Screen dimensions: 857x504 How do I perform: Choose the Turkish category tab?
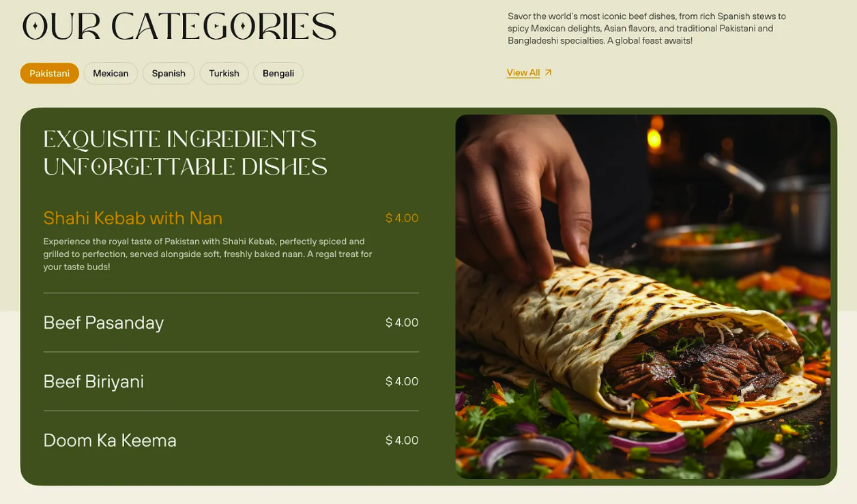[x=224, y=73]
